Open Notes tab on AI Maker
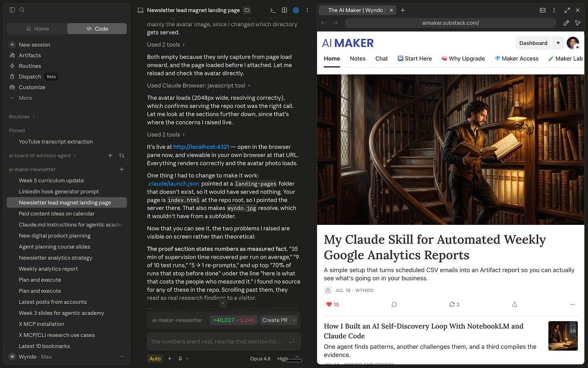 [357, 59]
